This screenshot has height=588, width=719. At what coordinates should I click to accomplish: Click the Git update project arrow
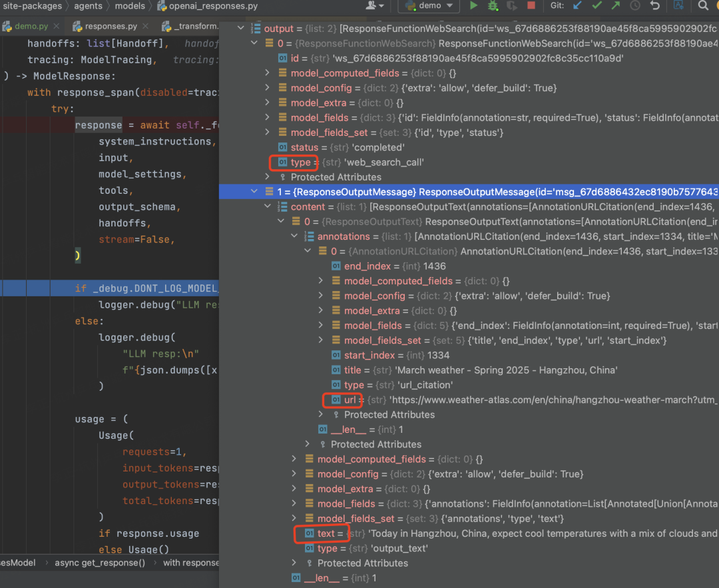tap(577, 6)
